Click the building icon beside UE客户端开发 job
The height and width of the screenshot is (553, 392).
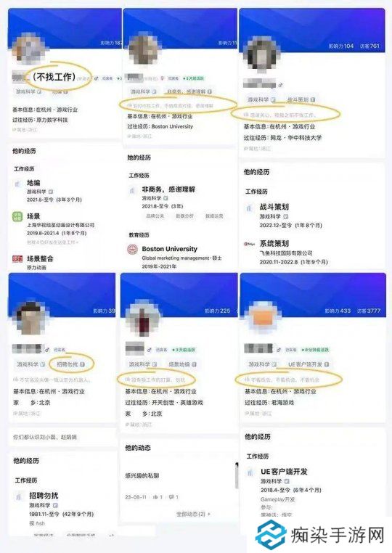(250, 472)
